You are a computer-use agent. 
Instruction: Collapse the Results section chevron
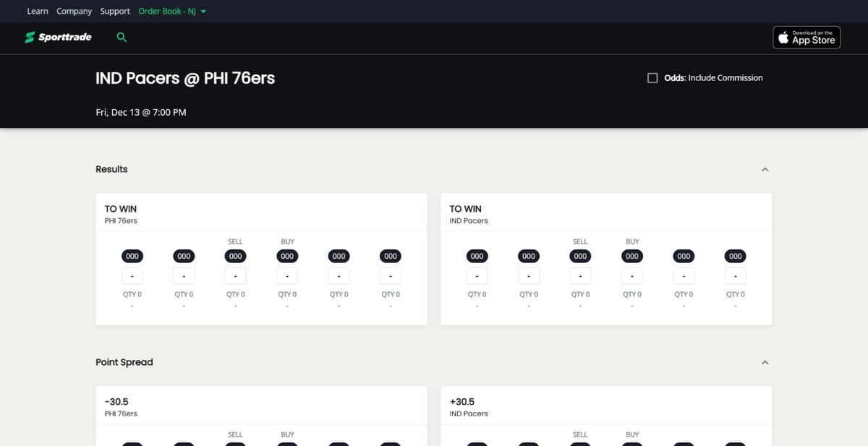point(765,169)
